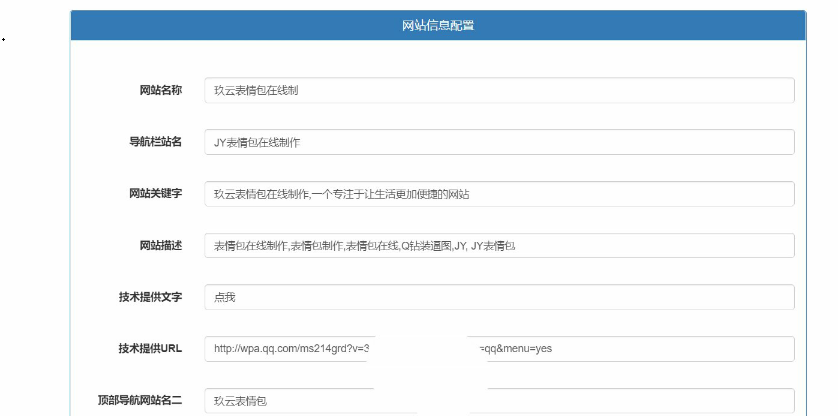This screenshot has width=838, height=416.
Task: Click the 网站关键字 input field
Action: (499, 194)
